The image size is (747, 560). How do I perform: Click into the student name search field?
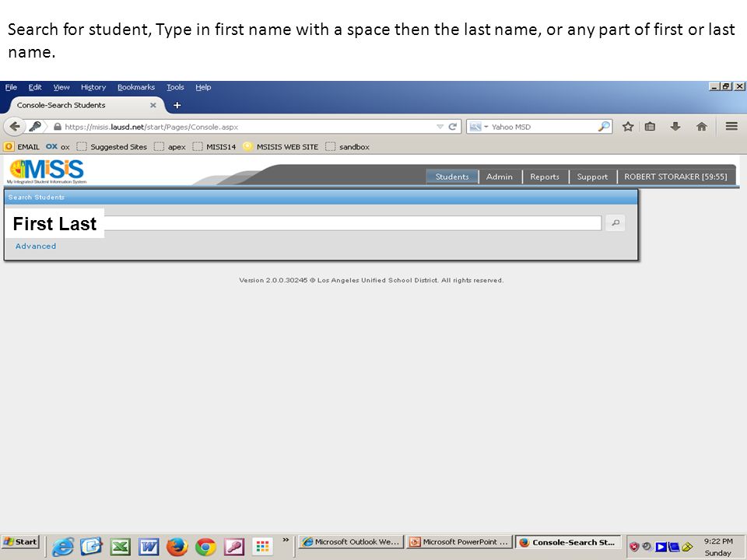coord(352,223)
